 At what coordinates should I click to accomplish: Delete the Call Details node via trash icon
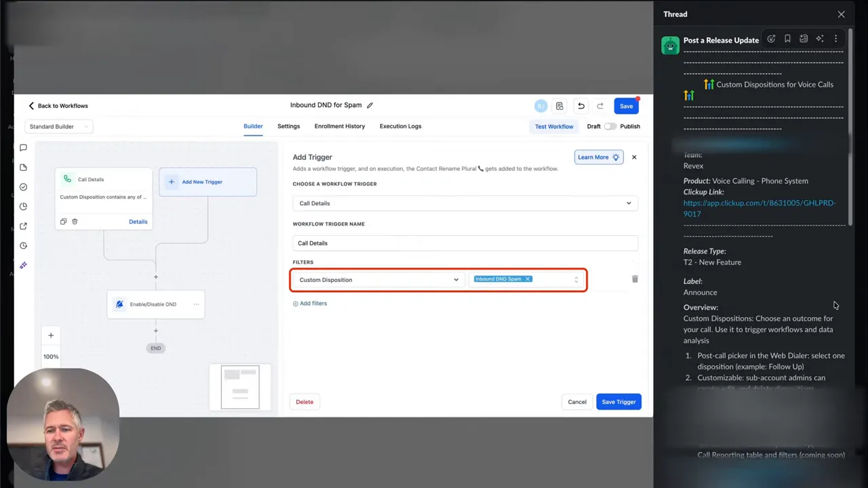(x=75, y=221)
